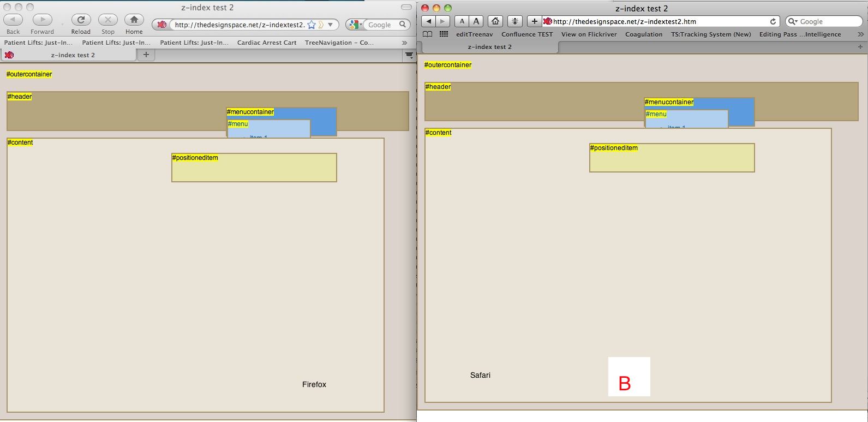This screenshot has width=868, height=422.
Task: Open a new tab in Firefox
Action: coord(146,55)
